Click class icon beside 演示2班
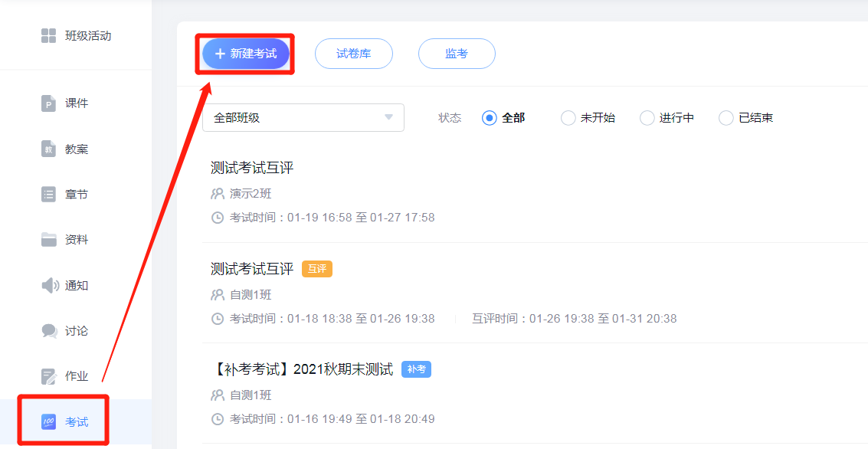 [217, 194]
